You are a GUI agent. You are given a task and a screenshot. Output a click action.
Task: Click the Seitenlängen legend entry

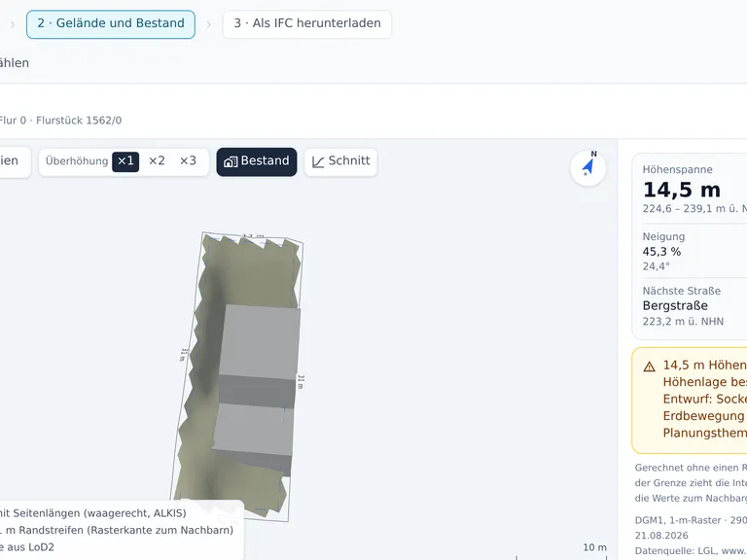93,513
